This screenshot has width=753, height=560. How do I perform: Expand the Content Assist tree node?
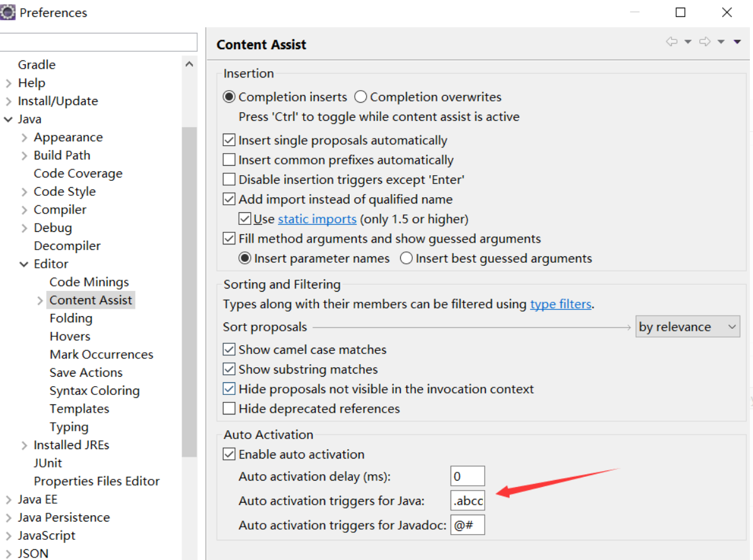tap(40, 300)
